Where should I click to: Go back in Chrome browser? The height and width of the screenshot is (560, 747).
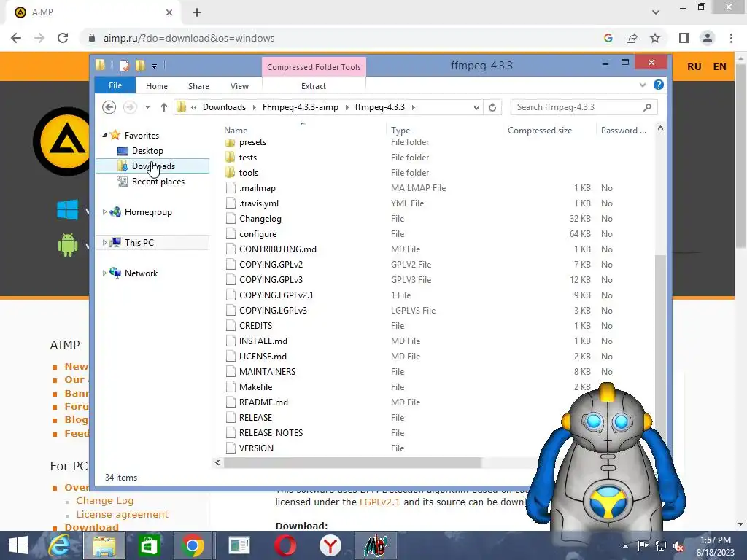coord(16,38)
